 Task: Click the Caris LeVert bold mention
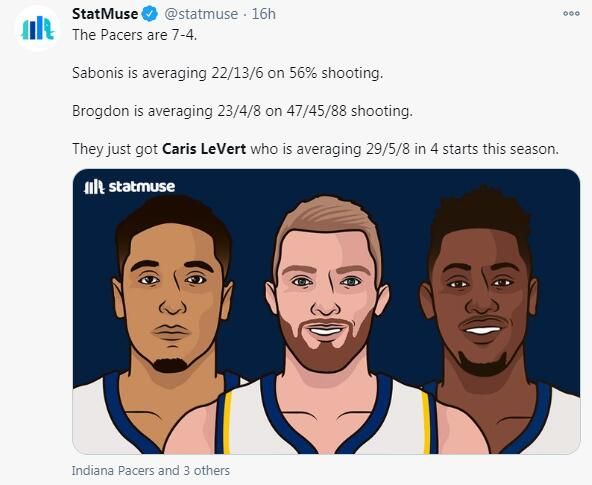tap(204, 149)
